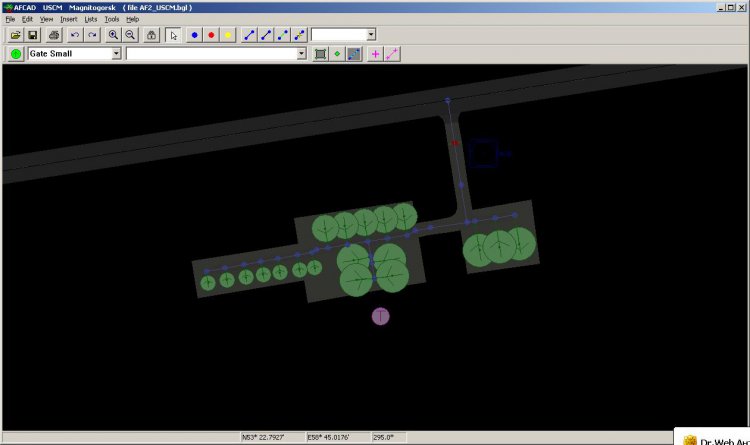This screenshot has height=445, width=750.
Task: Click the Open file folder icon
Action: point(16,35)
